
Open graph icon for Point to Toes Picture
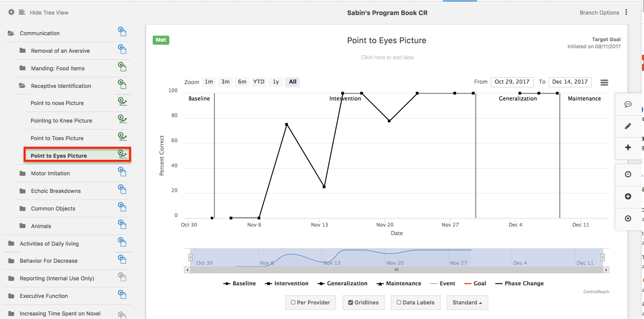coord(122,137)
